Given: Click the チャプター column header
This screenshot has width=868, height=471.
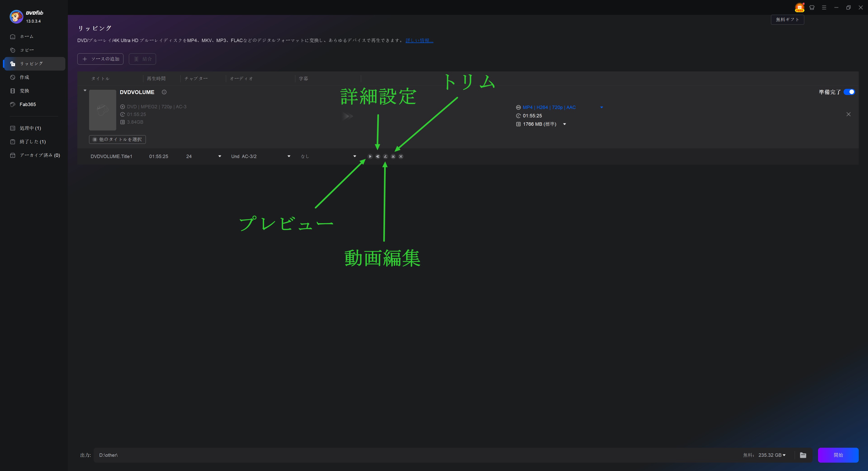Looking at the screenshot, I should [x=196, y=78].
